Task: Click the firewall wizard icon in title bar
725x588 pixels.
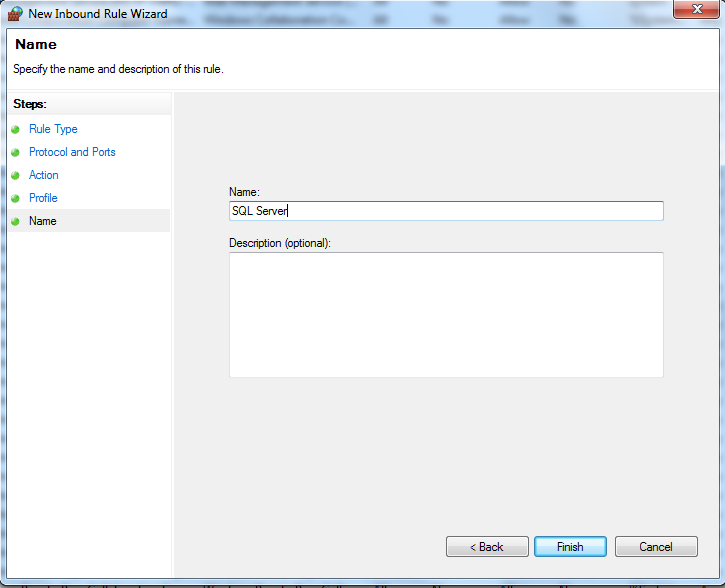Action: (x=15, y=13)
